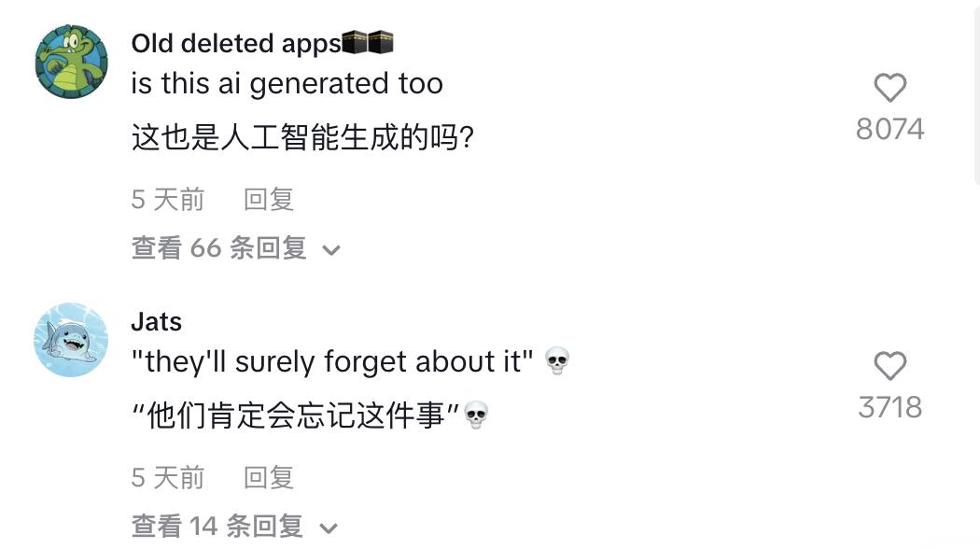The height and width of the screenshot is (549, 980).
Task: Click the 8074 like count
Action: (889, 129)
